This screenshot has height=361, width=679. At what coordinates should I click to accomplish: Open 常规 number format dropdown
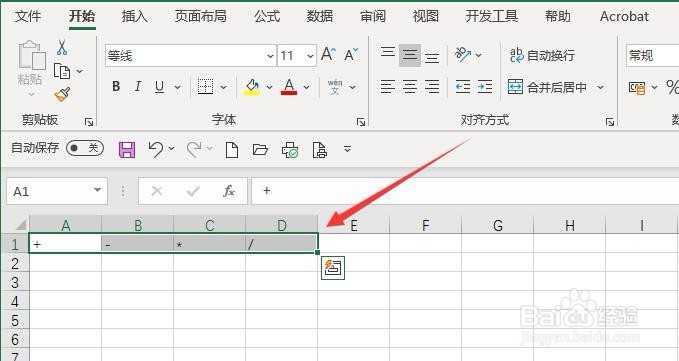(x=652, y=55)
